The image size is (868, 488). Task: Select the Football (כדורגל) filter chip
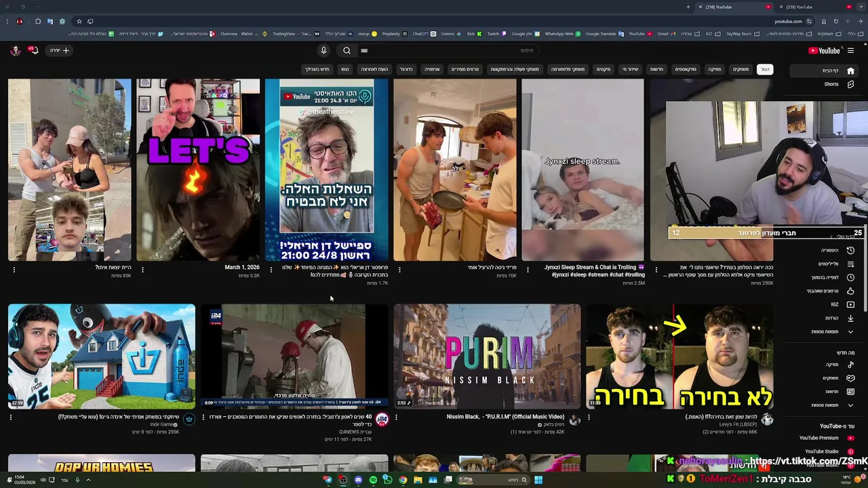click(406, 69)
